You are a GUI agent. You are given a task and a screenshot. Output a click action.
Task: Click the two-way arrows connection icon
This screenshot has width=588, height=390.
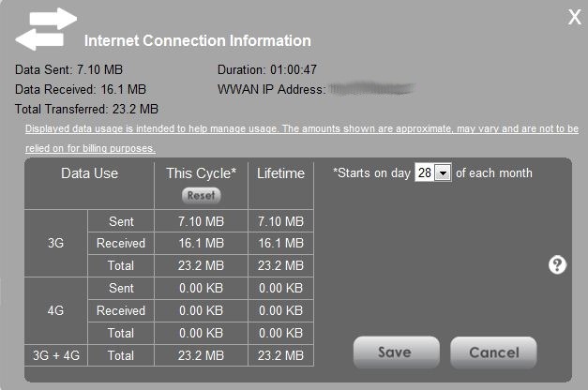coord(46,29)
